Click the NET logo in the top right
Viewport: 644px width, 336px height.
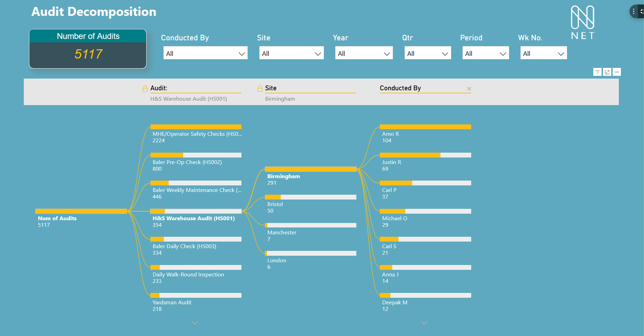coord(582,22)
